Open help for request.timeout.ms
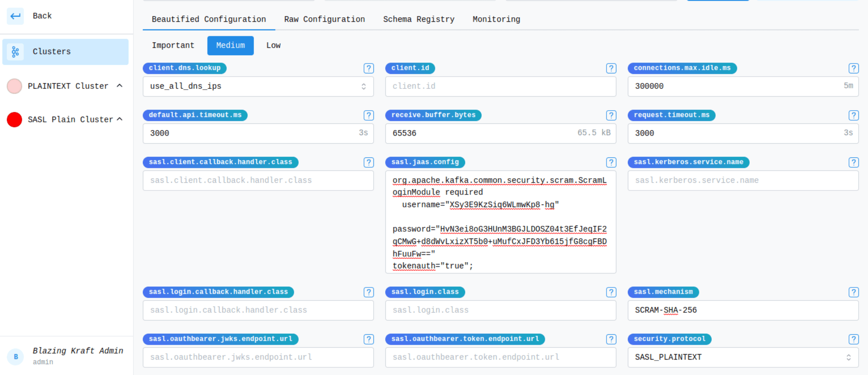Image resolution: width=868 pixels, height=375 pixels. tap(853, 115)
